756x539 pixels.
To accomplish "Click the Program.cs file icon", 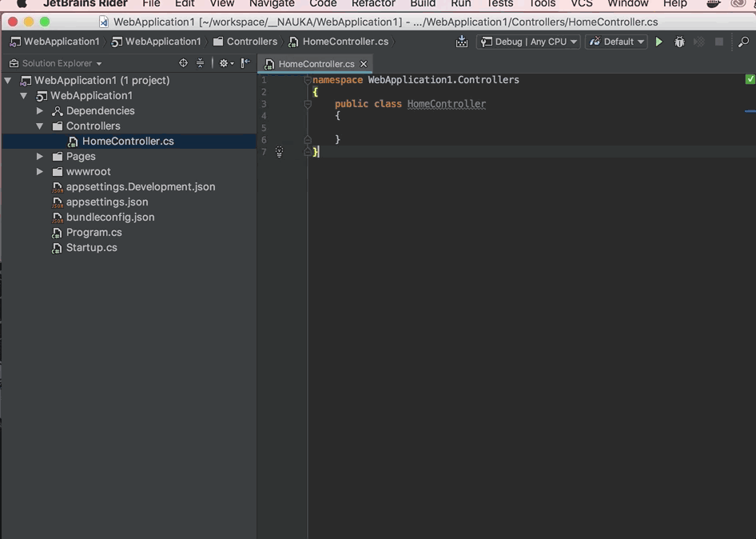I will pos(57,233).
